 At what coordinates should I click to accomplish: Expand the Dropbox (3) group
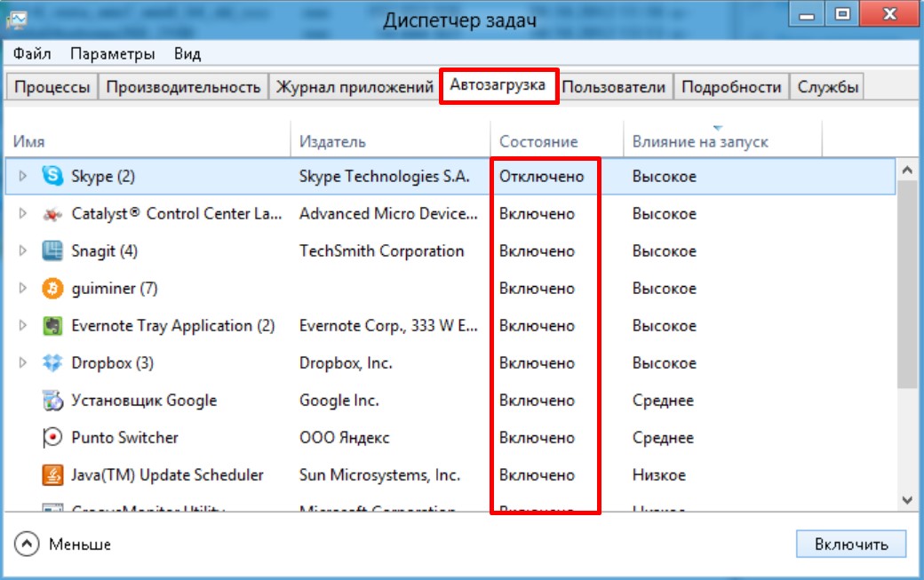(22, 362)
